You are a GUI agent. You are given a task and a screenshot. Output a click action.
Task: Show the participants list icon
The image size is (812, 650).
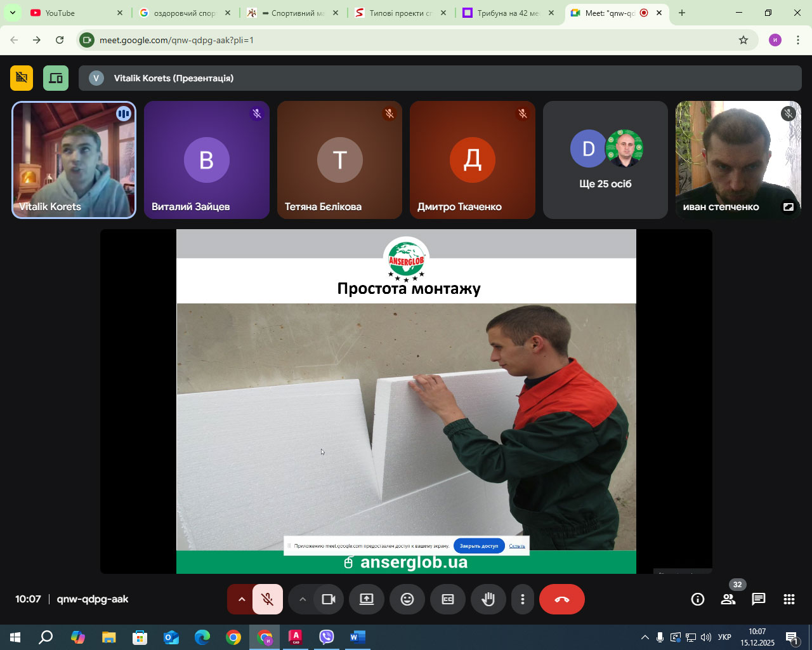728,599
